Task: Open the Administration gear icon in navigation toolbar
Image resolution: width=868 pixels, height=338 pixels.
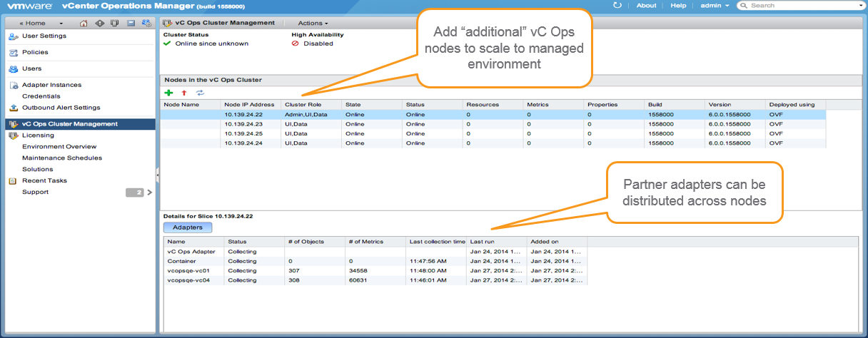Action: tap(146, 23)
